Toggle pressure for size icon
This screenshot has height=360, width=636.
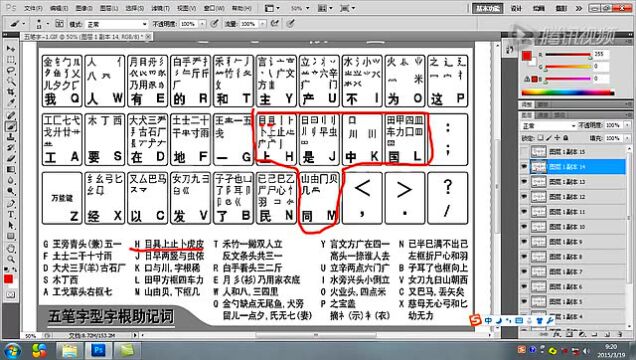290,24
